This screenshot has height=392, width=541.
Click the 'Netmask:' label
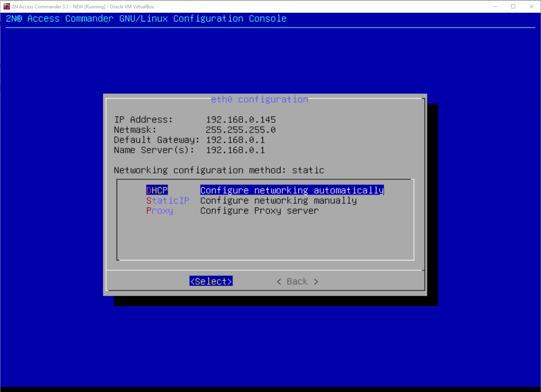[x=135, y=130]
